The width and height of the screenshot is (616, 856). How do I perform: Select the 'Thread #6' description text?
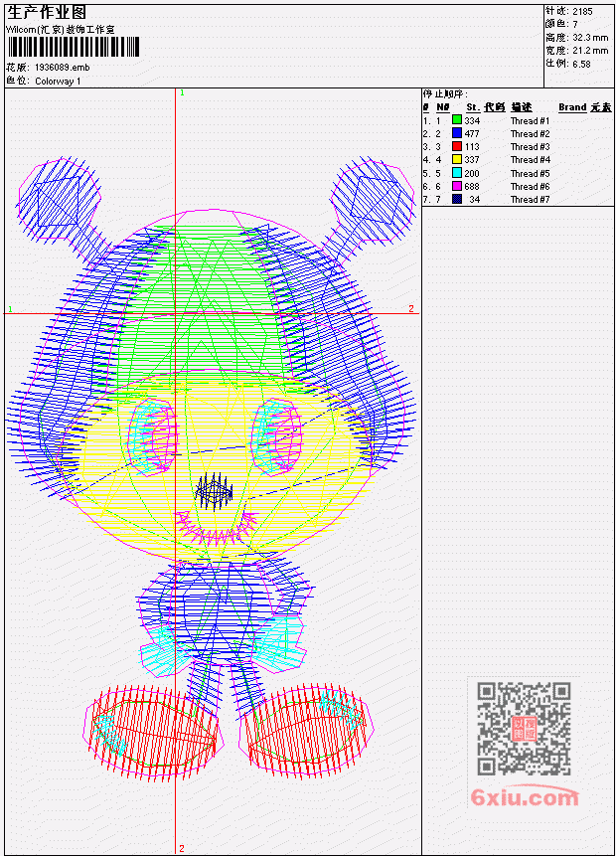pyautogui.click(x=530, y=187)
